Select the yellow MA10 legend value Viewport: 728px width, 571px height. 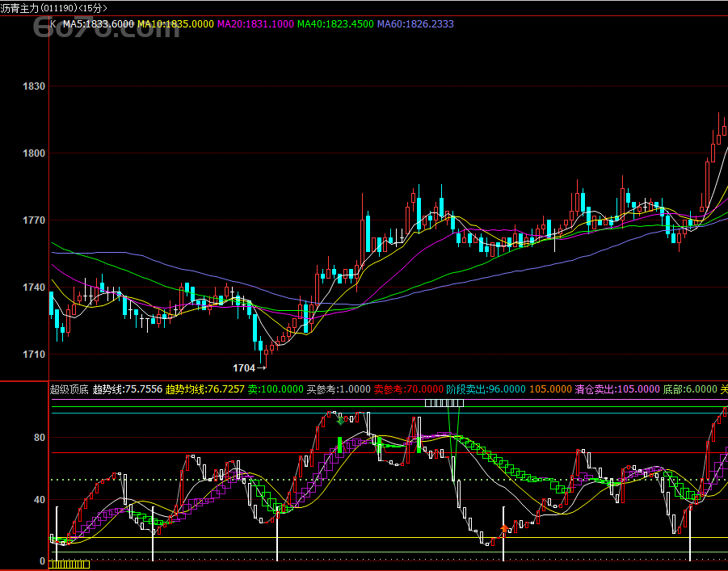pyautogui.click(x=175, y=24)
